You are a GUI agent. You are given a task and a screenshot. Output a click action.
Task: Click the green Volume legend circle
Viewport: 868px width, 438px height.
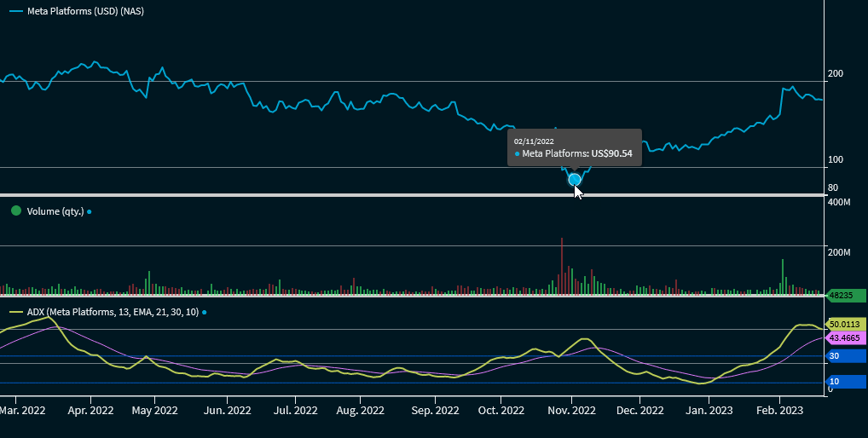point(15,210)
